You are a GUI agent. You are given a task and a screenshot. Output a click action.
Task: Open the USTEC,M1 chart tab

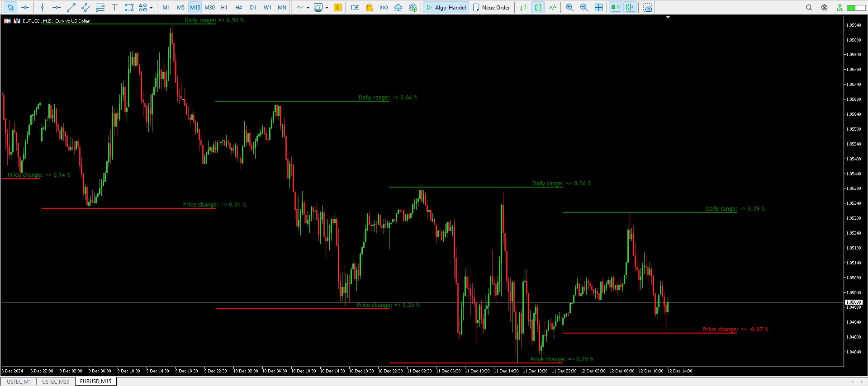click(19, 381)
